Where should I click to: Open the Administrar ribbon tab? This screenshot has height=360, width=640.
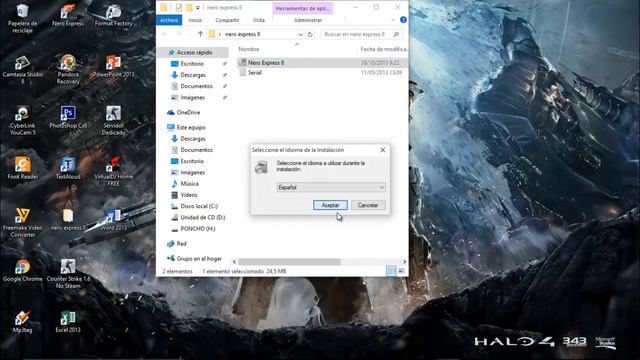[308, 20]
